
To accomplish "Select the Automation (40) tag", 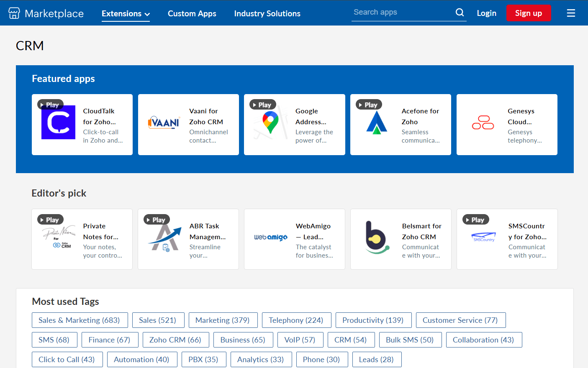I will point(142,360).
